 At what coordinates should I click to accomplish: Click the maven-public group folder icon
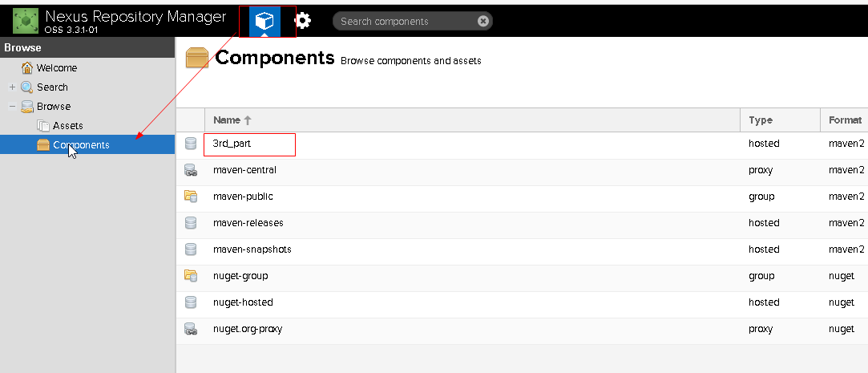click(191, 197)
